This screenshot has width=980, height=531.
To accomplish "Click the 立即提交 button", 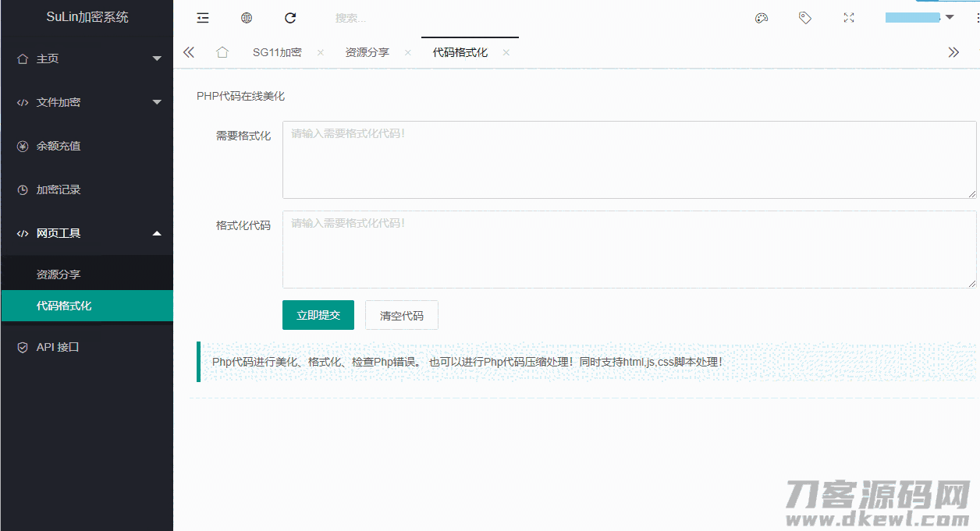I will [318, 315].
